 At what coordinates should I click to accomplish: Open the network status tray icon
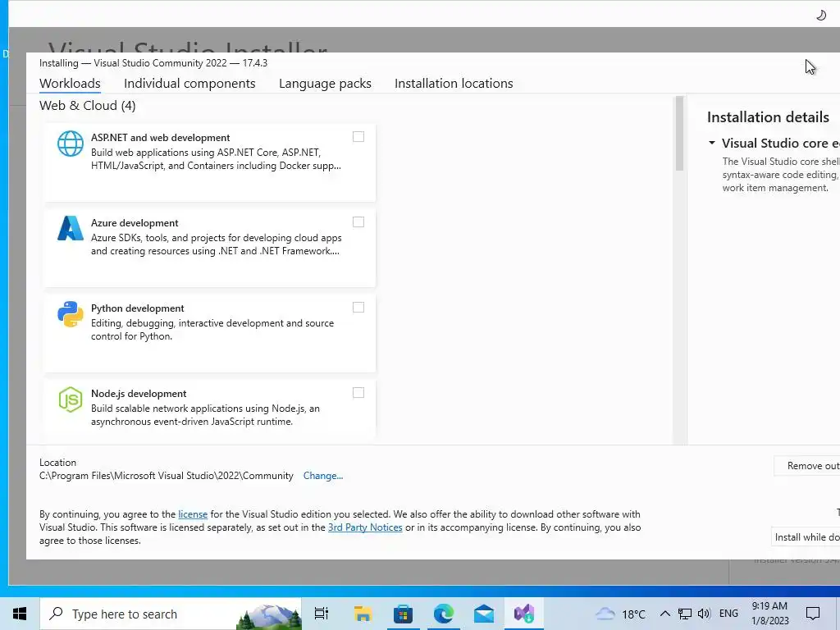click(x=684, y=614)
